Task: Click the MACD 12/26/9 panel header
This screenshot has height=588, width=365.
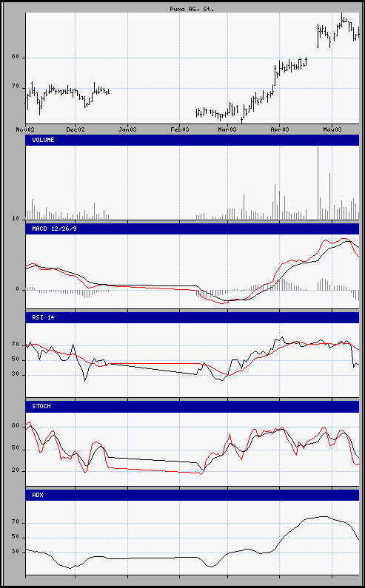Action: click(192, 229)
